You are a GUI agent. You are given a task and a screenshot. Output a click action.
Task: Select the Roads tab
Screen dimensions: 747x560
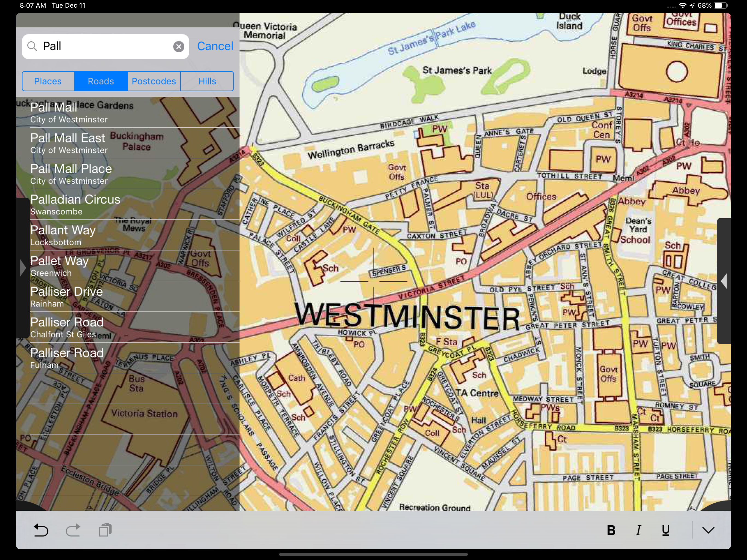[x=101, y=81]
